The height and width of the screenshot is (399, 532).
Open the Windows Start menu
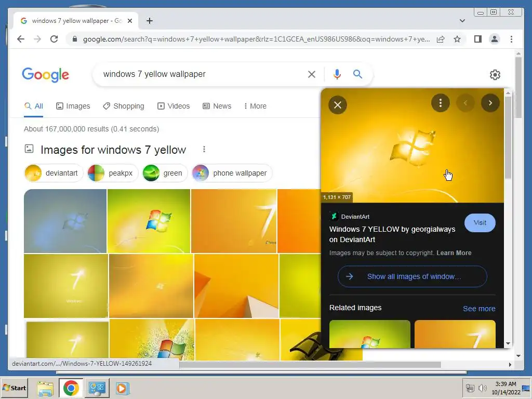tap(14, 388)
